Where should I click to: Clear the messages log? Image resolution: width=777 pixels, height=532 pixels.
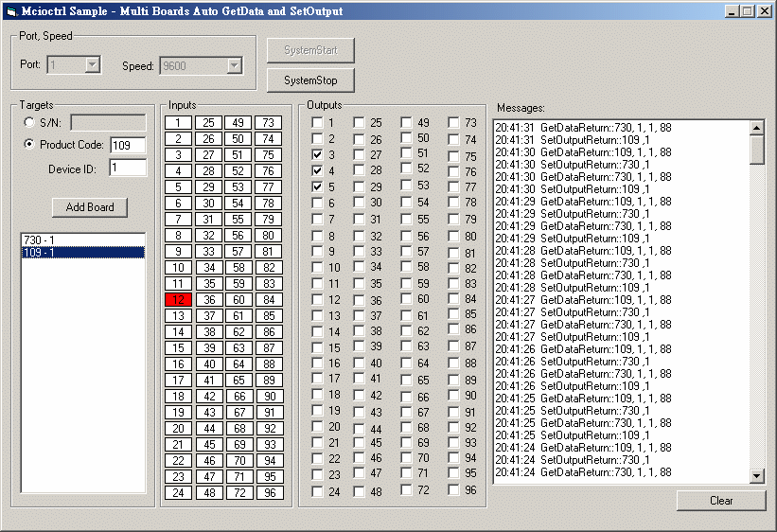tap(721, 501)
